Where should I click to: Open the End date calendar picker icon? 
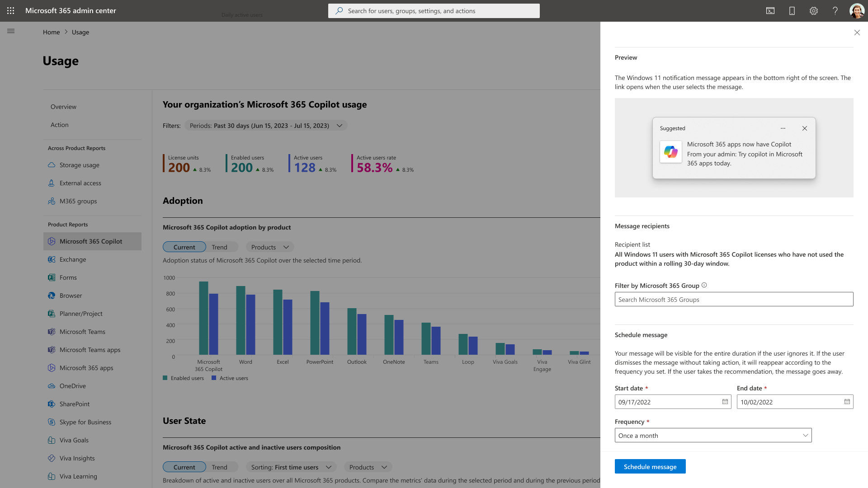847,402
